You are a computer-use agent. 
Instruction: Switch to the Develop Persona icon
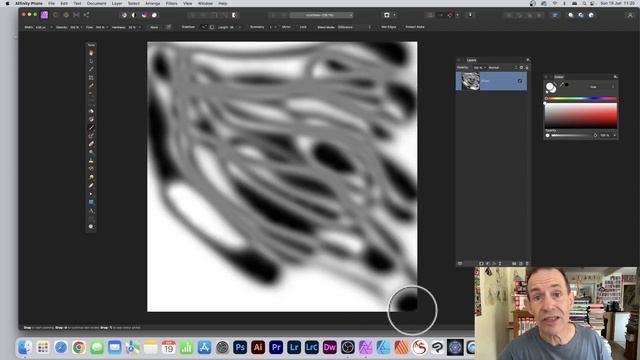[66, 15]
